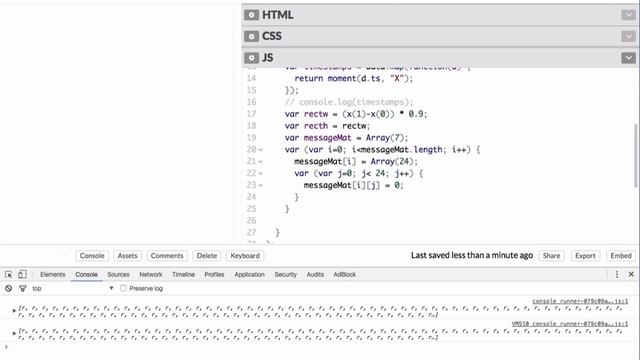Switch to DevTools Security tab

tap(285, 274)
